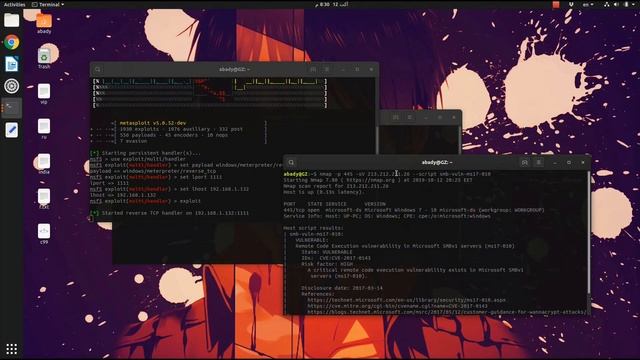Click the 'smb-vuln-ms17-010:' heading line
Viewport: 640px width, 360px height.
click(316, 234)
